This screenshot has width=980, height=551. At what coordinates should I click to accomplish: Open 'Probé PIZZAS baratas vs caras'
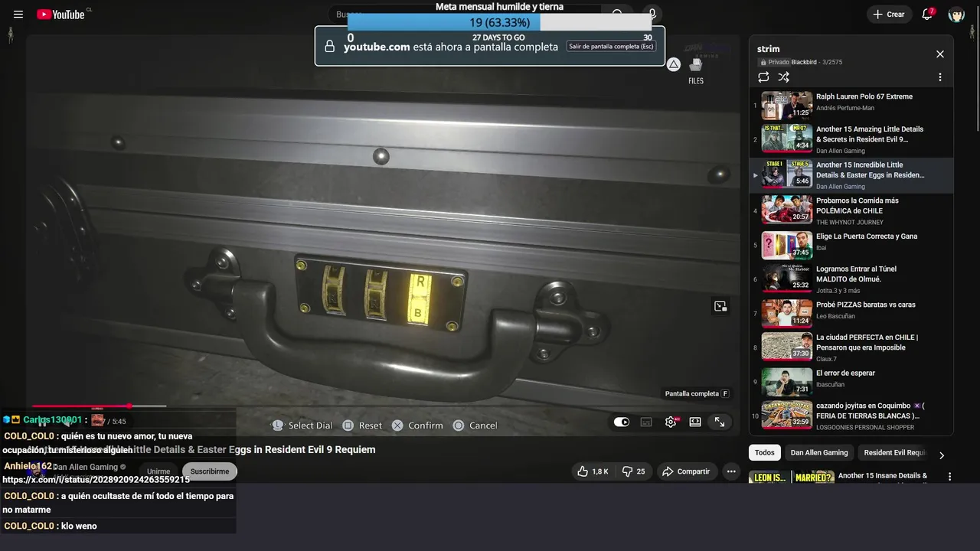click(850, 314)
